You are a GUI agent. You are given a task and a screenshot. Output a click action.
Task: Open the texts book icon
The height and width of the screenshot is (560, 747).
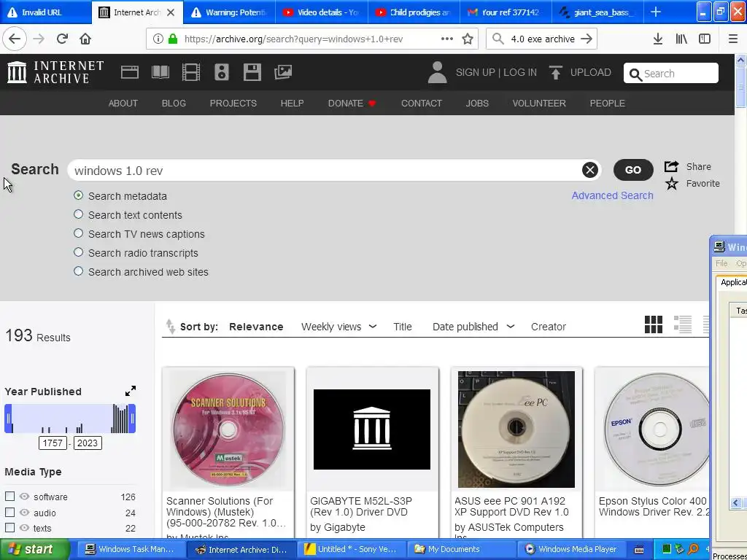point(160,72)
